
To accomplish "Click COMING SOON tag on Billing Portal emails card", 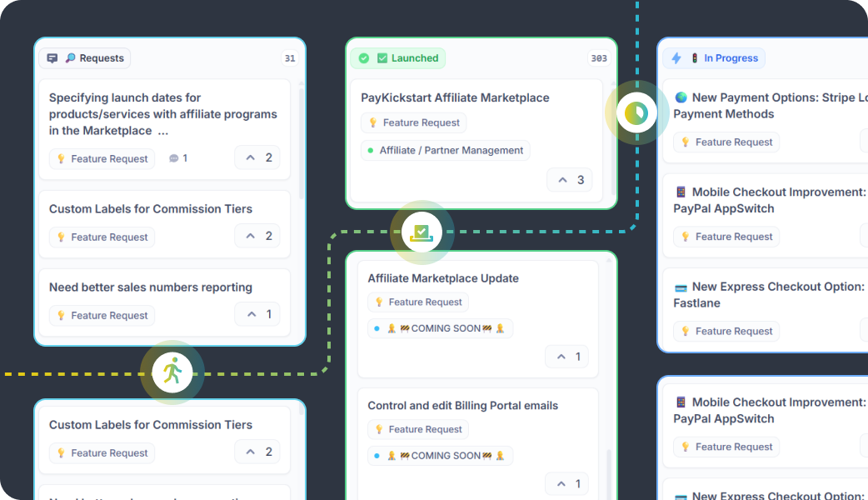I will 446,456.
